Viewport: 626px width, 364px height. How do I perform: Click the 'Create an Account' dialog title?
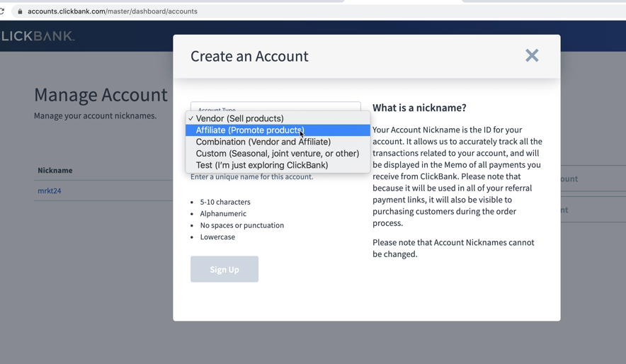coord(249,56)
